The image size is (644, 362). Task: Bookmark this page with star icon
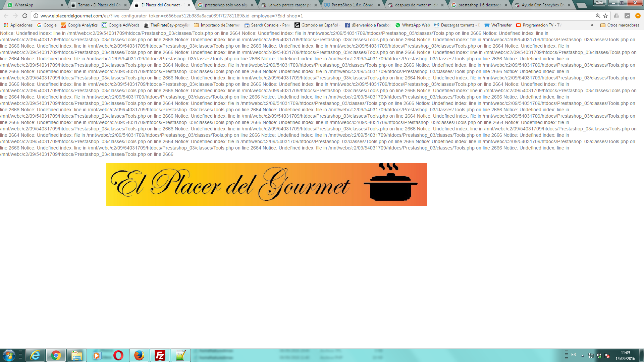coord(605,16)
